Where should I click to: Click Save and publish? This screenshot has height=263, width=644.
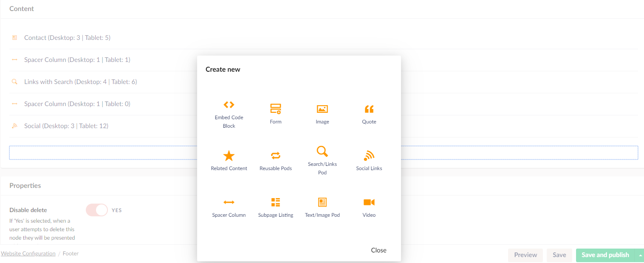(x=605, y=255)
